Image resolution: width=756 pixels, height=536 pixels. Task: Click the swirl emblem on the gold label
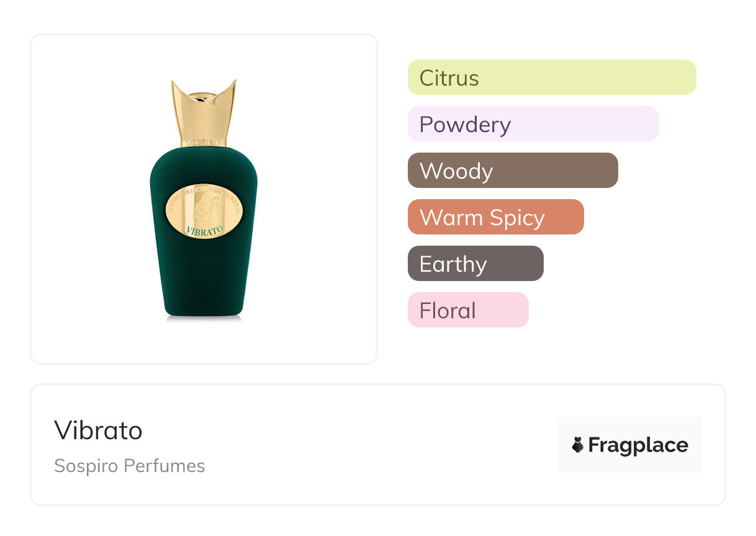202,210
